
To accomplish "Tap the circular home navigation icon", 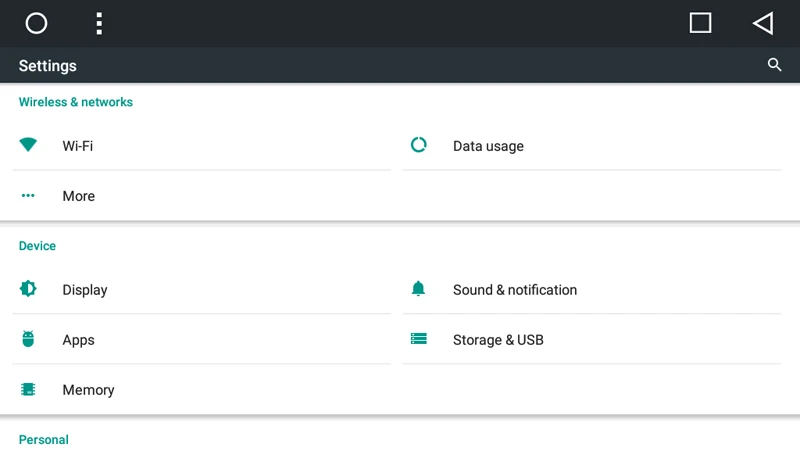I will coord(36,23).
